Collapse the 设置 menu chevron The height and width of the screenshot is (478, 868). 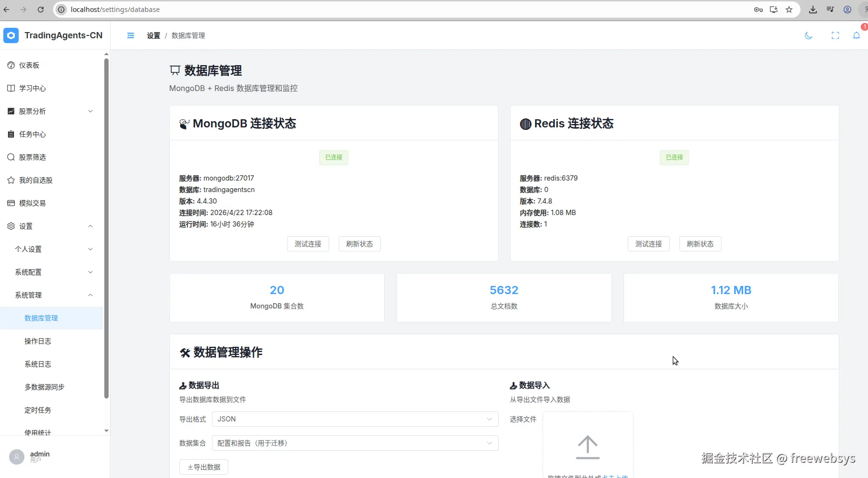click(90, 226)
